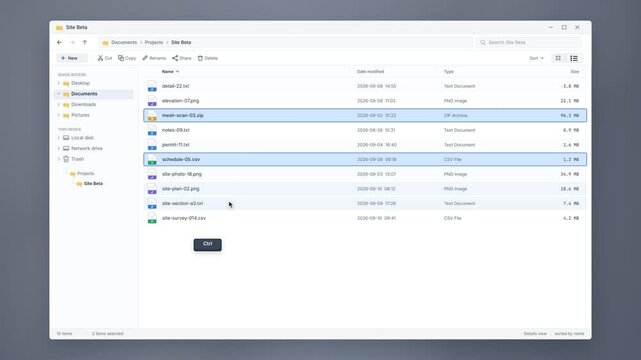Navigate up one folder level

85,42
